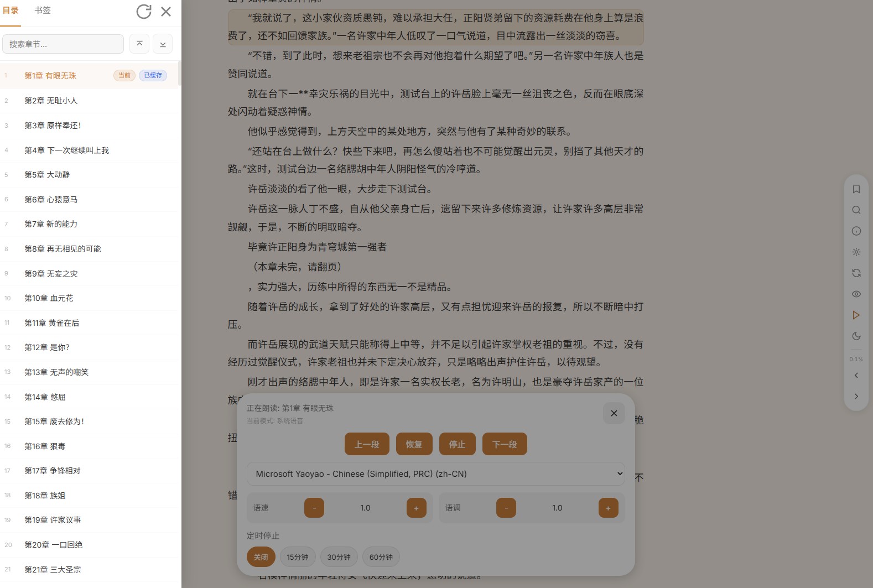This screenshot has width=873, height=588.
Task: Open chapter 第15章 废去修为!
Action: (x=90, y=422)
